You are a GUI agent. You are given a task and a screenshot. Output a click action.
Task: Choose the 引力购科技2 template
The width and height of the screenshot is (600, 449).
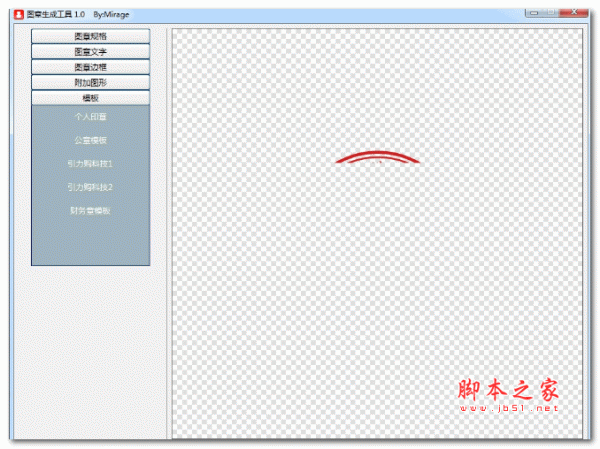(x=90, y=187)
